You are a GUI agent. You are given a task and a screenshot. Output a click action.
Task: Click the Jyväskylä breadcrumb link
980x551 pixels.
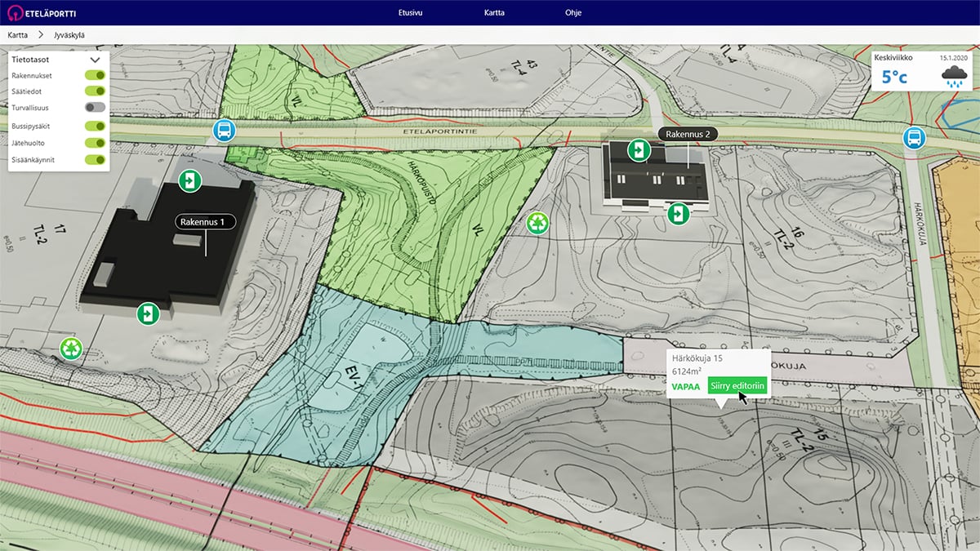pos(69,35)
